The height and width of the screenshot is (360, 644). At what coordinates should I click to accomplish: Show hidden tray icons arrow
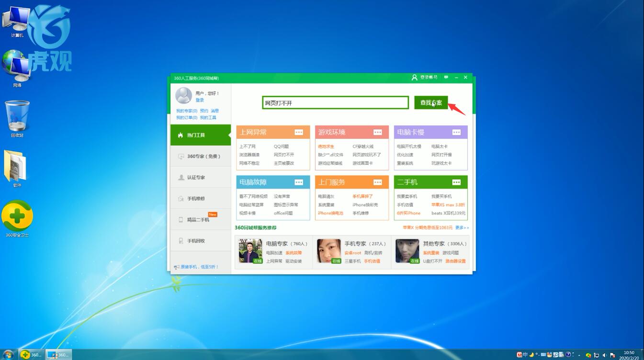579,355
